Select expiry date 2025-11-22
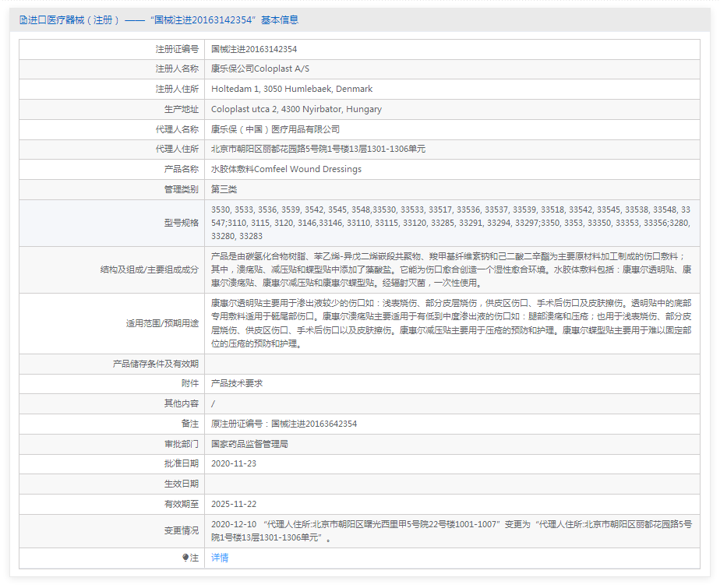This screenshot has height=588, width=720. pos(234,504)
